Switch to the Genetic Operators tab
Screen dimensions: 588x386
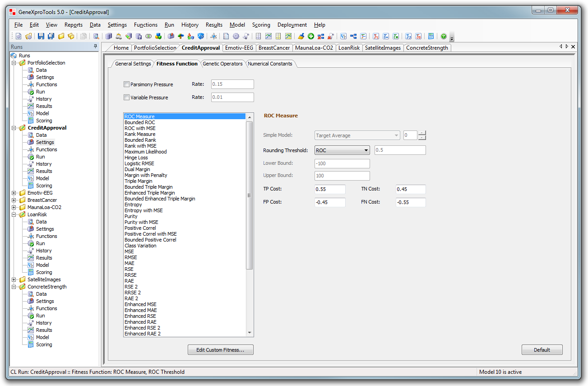(222, 64)
